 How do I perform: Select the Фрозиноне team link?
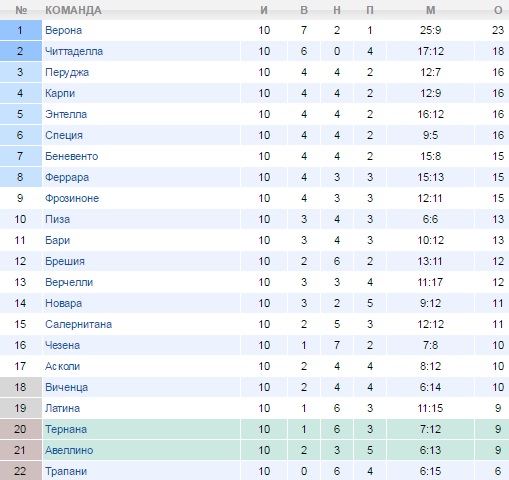[x=72, y=198]
